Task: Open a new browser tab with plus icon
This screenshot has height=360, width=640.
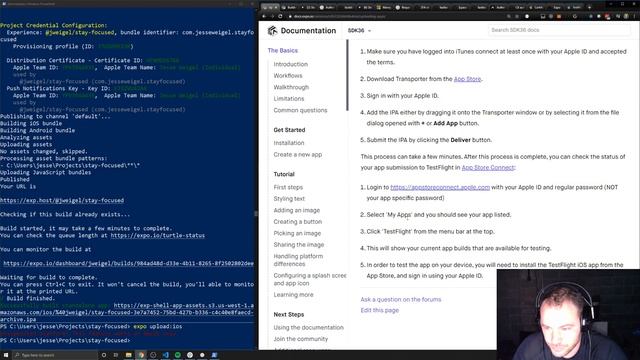Action: 589,7
